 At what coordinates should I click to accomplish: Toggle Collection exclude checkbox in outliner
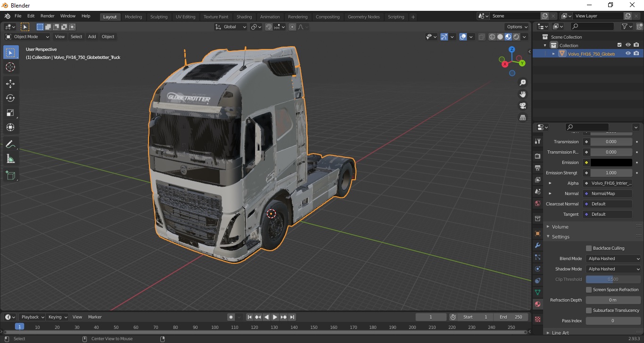619,45
